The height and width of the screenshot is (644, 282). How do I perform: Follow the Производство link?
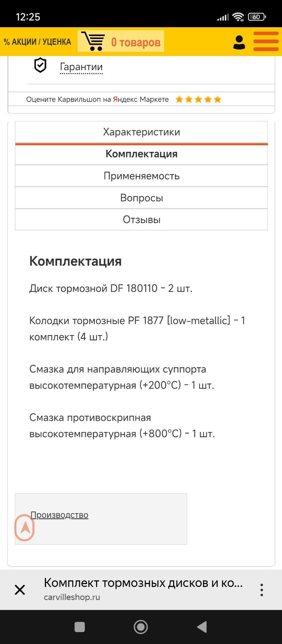[x=60, y=515]
